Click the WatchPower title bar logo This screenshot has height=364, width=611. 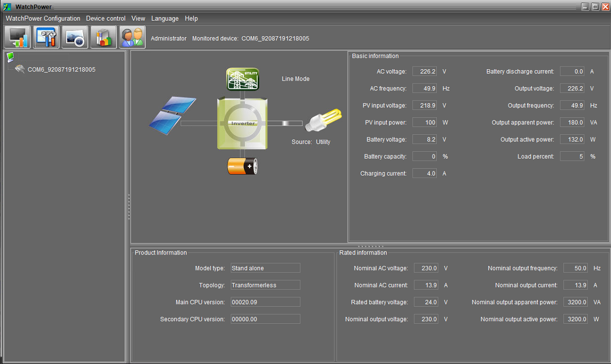coord(7,7)
